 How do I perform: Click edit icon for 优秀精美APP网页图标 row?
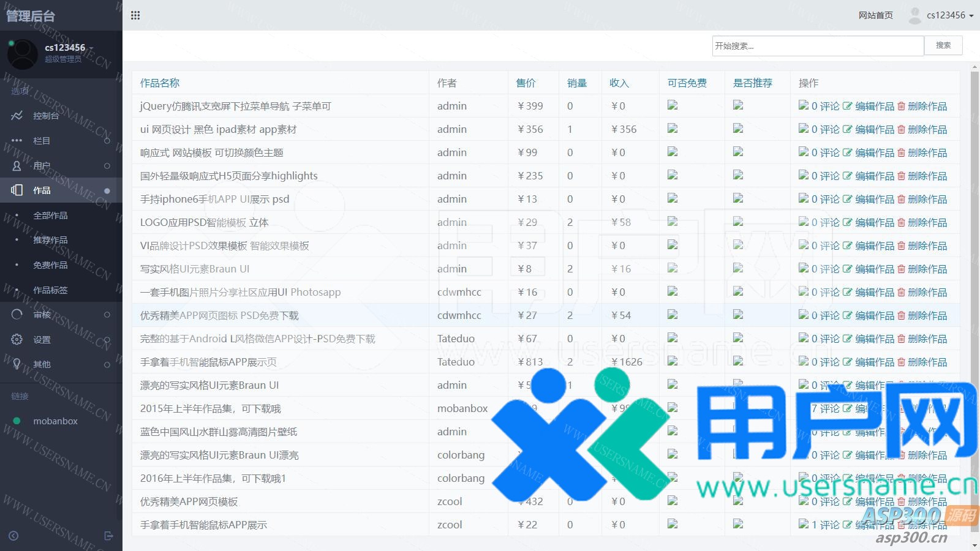point(847,315)
